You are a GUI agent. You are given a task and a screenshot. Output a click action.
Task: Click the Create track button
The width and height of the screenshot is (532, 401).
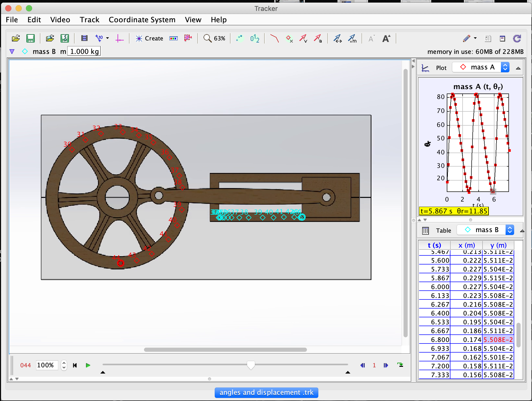pyautogui.click(x=149, y=38)
